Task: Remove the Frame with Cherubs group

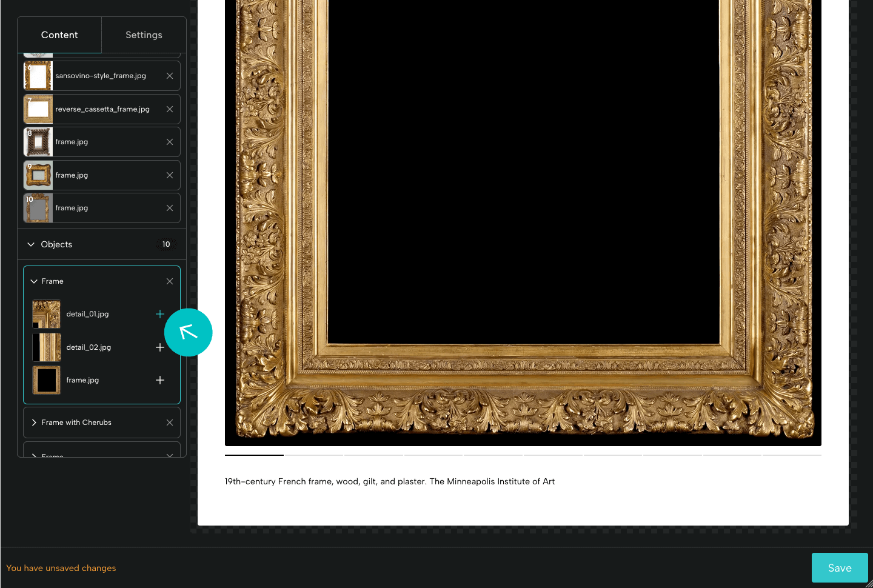Action: (170, 422)
